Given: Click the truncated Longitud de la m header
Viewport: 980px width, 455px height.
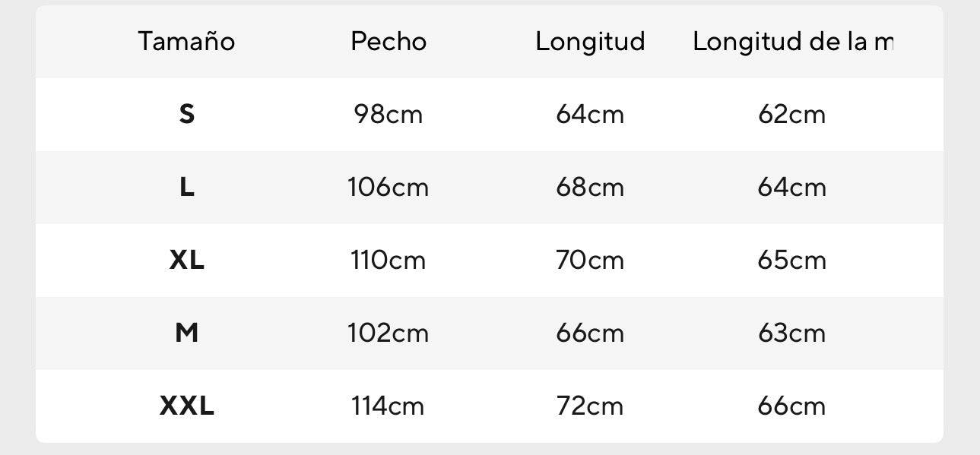Looking at the screenshot, I should point(792,41).
